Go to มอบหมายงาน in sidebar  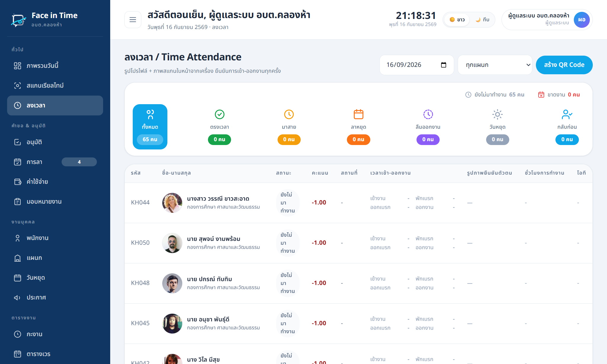click(55, 202)
